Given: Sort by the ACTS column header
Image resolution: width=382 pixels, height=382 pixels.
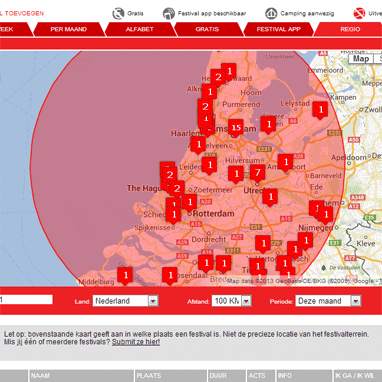Looking at the screenshot, I should (261, 376).
